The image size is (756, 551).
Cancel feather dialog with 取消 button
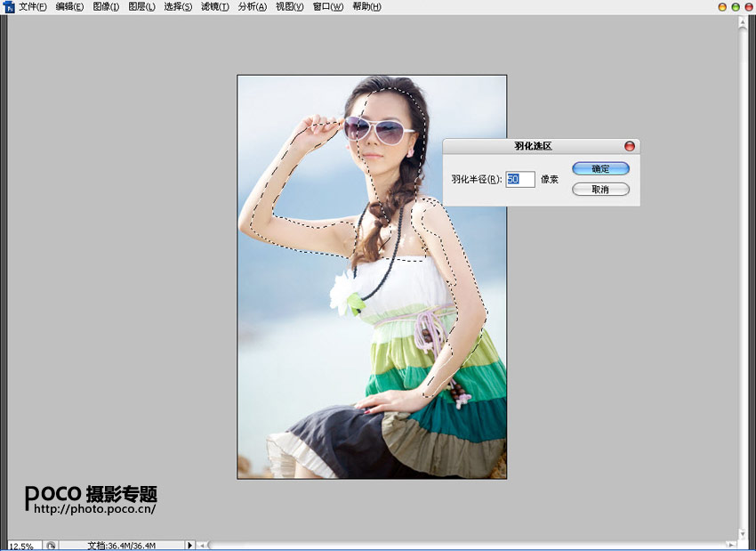click(x=600, y=190)
